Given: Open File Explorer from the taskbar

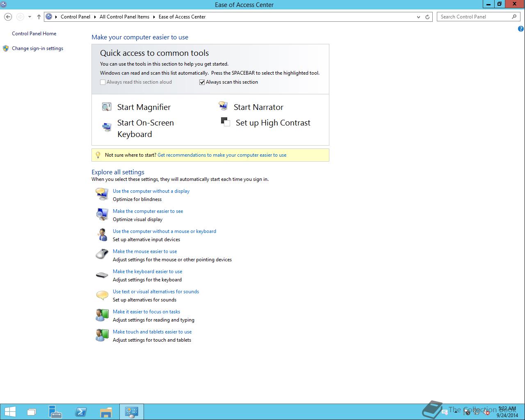Looking at the screenshot, I should point(106,412).
